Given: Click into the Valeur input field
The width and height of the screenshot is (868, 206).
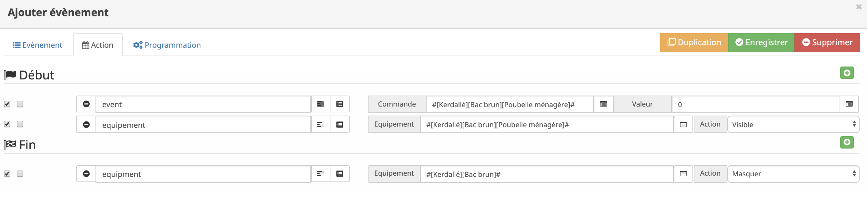Looking at the screenshot, I should (755, 105).
